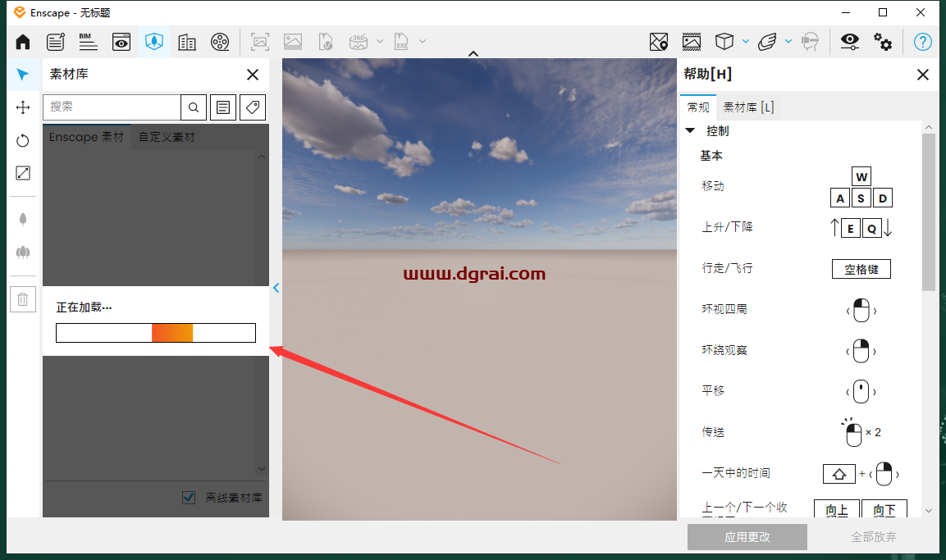Click the 向下 key button

click(884, 509)
